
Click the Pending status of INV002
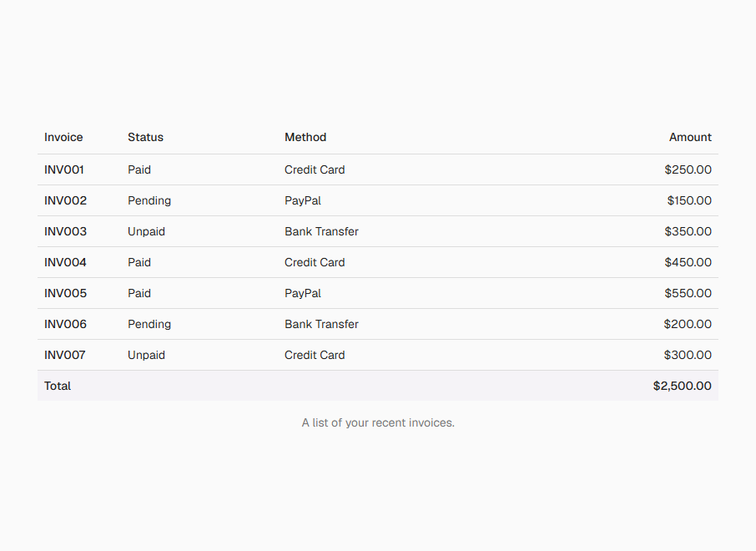pos(149,200)
